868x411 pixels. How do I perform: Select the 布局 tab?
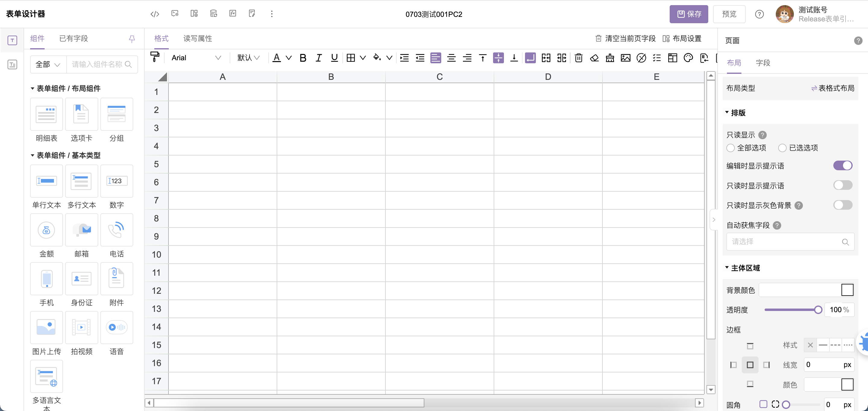pyautogui.click(x=734, y=63)
